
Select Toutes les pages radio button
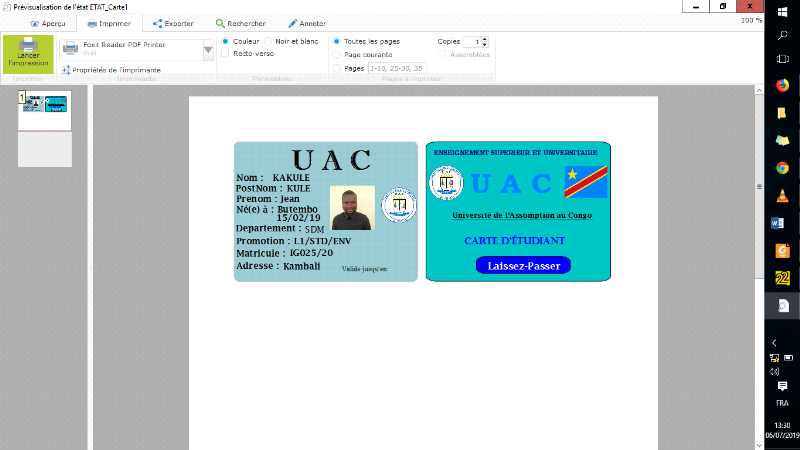337,41
